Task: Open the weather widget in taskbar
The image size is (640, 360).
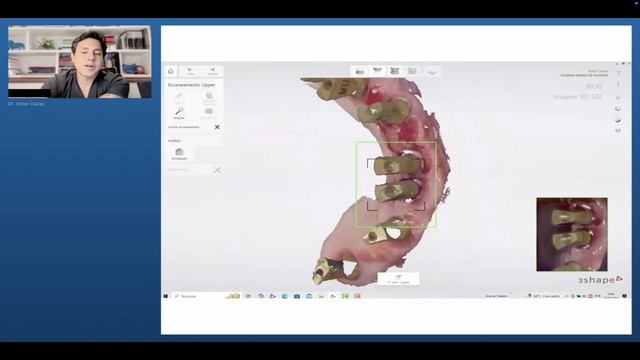Action: pyautogui.click(x=543, y=296)
